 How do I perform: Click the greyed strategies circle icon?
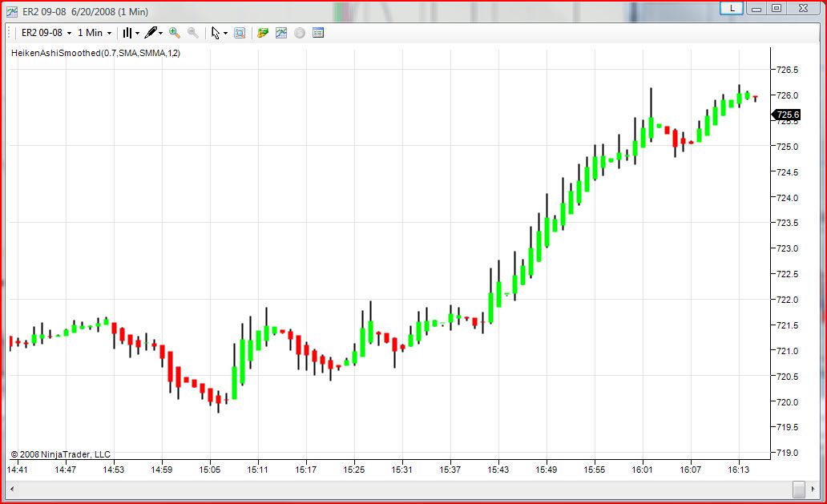click(300, 33)
